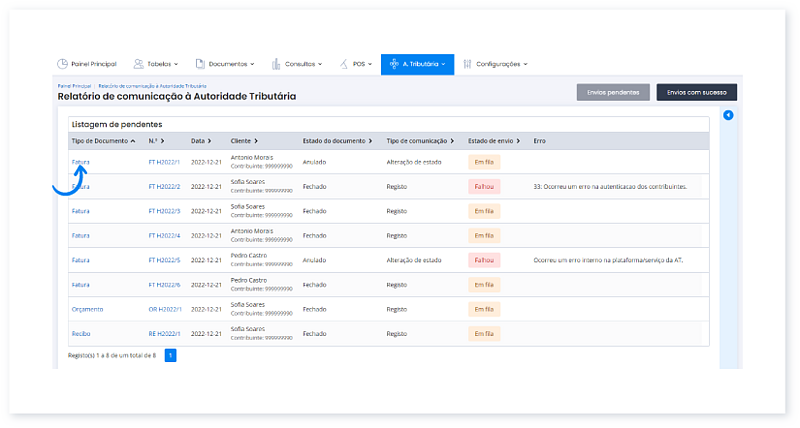Sort by Estado de envio column
800x428 pixels.
[494, 141]
